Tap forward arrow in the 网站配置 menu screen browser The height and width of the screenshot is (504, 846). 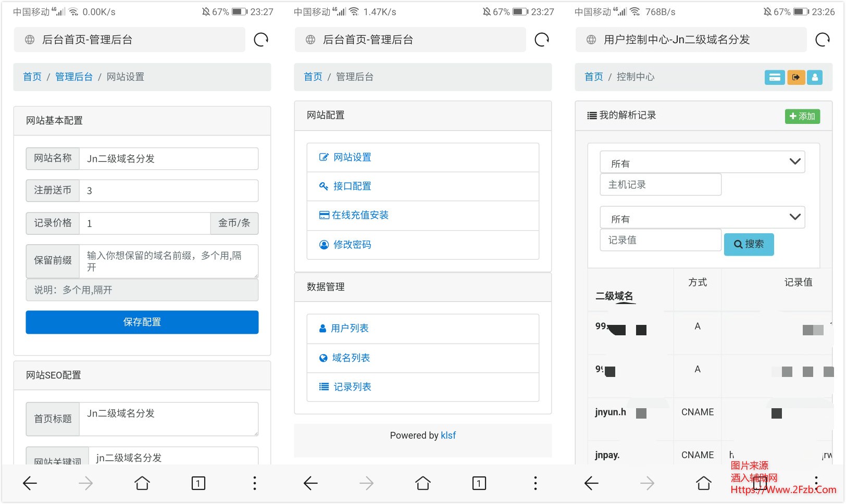tap(367, 483)
